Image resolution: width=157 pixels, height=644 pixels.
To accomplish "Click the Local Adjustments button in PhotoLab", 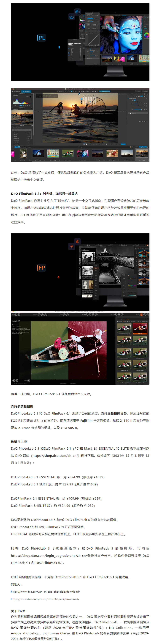I will pos(105,91).
